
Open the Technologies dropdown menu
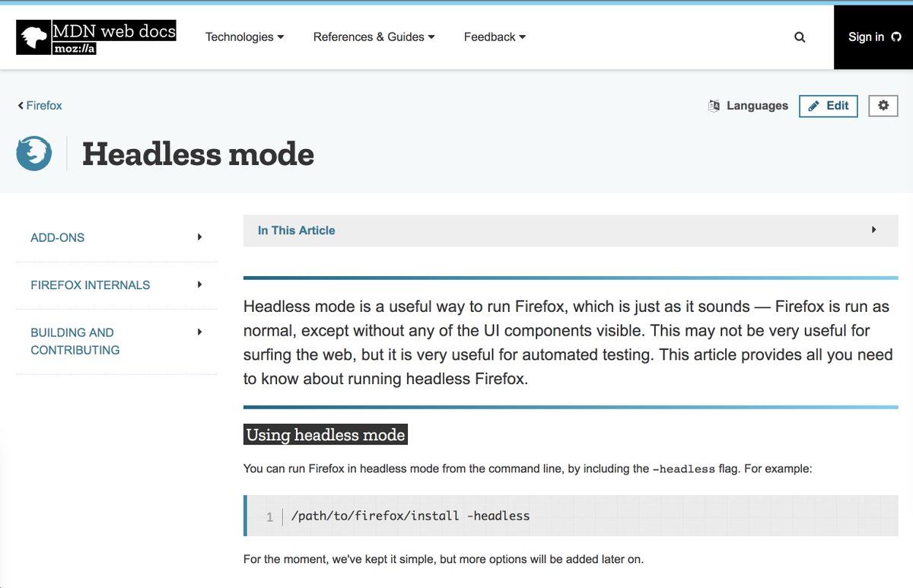coord(244,37)
